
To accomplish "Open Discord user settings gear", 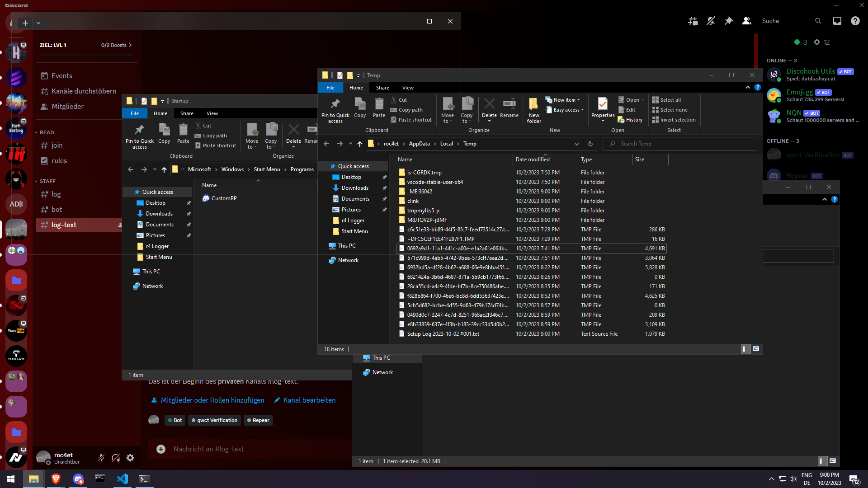I will [x=130, y=458].
